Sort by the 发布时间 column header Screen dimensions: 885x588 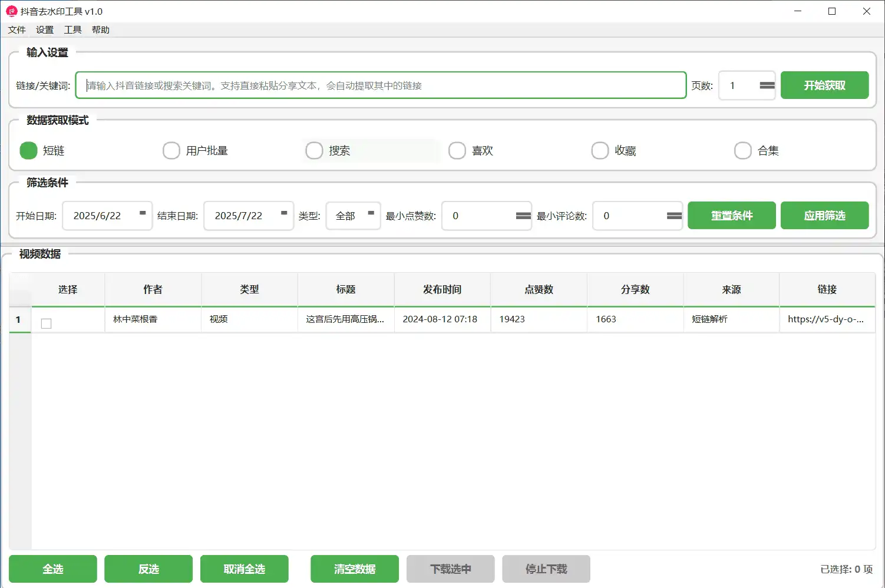442,289
